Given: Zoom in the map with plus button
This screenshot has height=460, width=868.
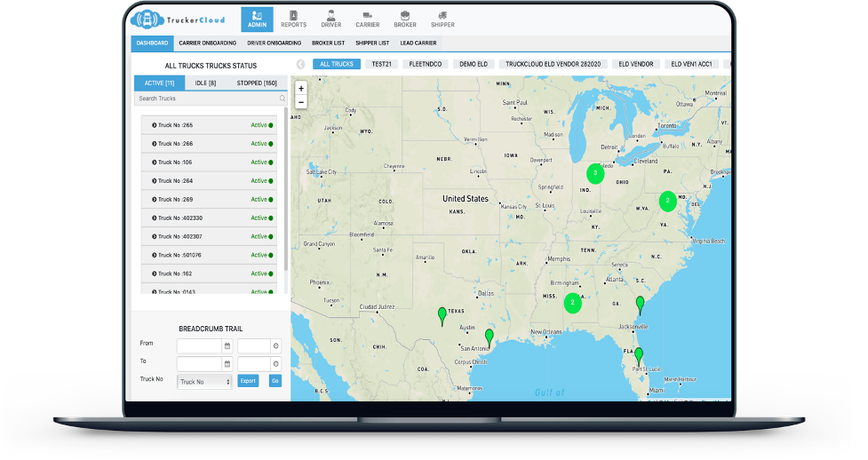Looking at the screenshot, I should pos(301,88).
